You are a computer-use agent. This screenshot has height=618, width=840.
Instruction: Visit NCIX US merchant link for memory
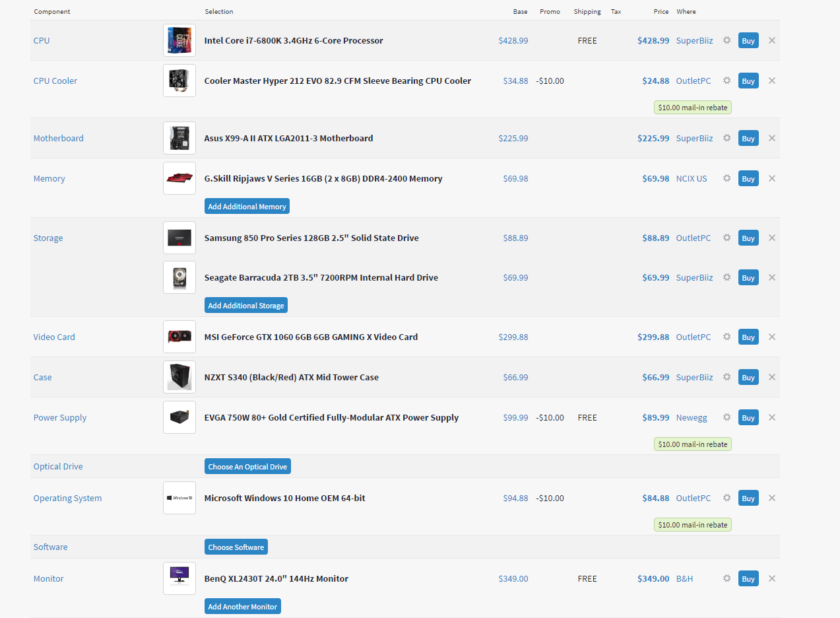coord(692,178)
